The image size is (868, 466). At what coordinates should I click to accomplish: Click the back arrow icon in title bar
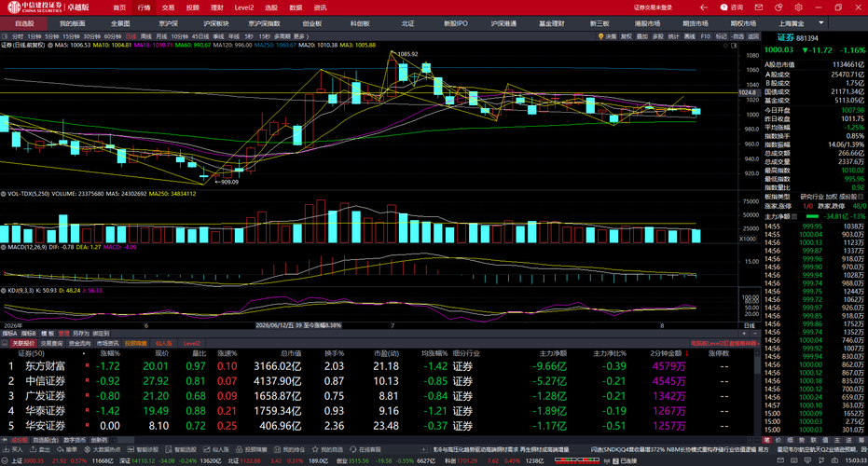(x=704, y=7)
